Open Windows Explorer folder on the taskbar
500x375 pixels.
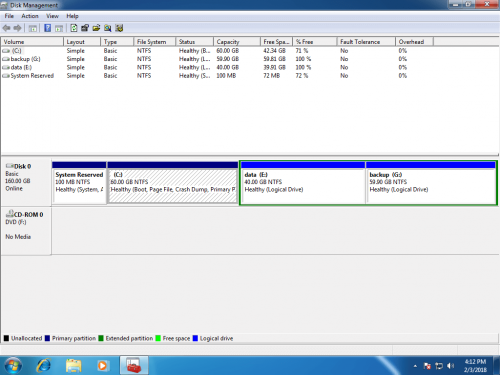tap(74, 366)
